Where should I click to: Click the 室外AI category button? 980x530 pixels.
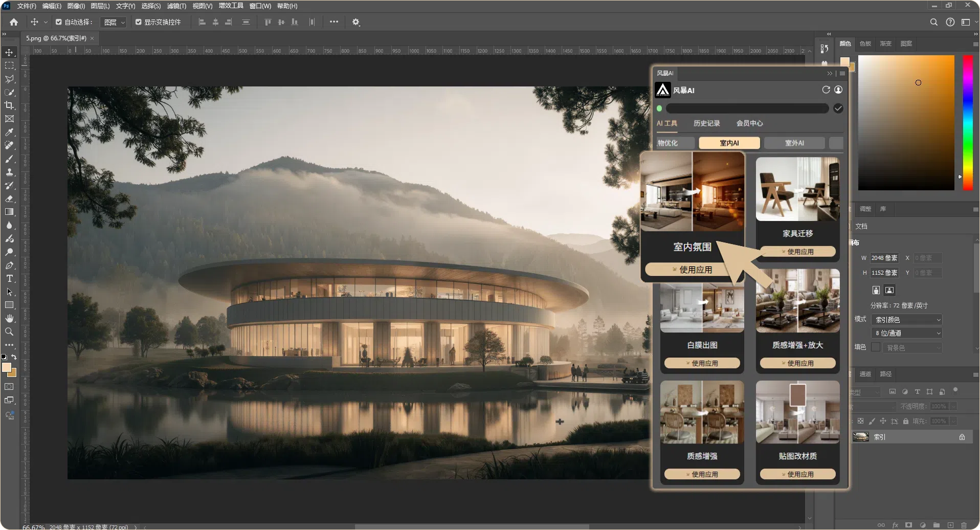click(794, 143)
